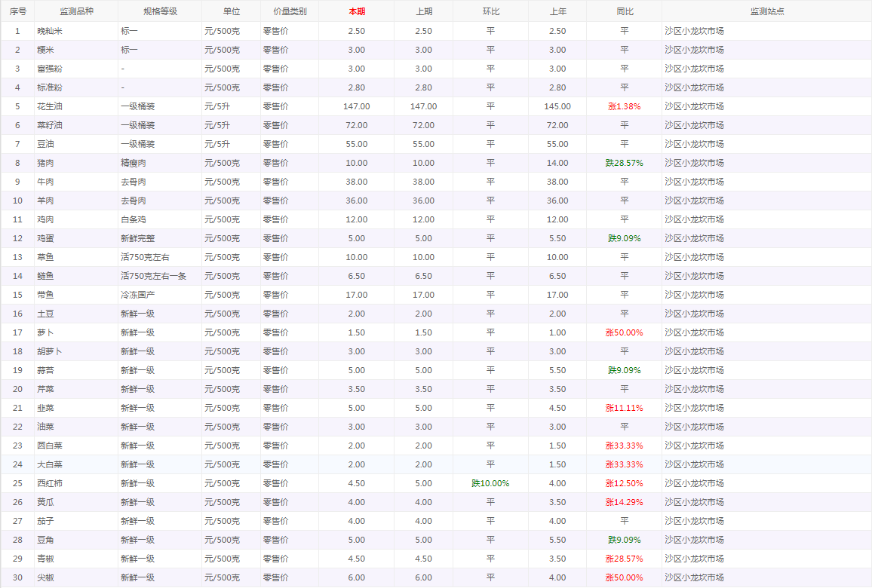
Task: Click the 规格等级 column header
Action: pyautogui.click(x=160, y=11)
